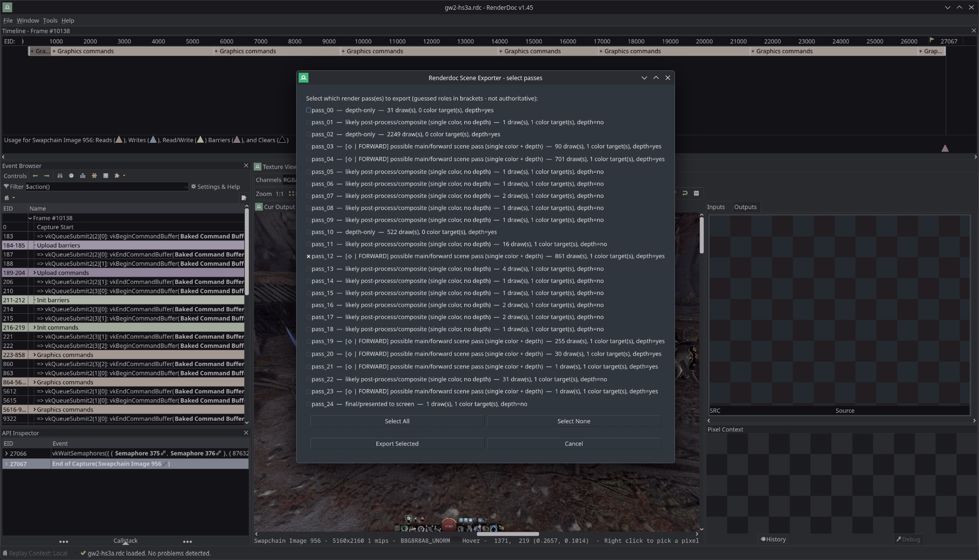Click the clock time-durations icon in Event Browser
979x560 pixels.
71,176
